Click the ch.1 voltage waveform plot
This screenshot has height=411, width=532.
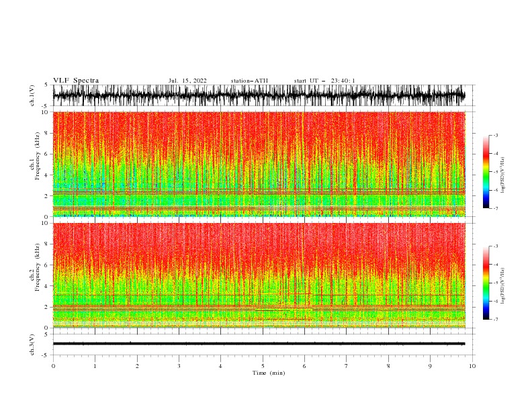[x=259, y=95]
